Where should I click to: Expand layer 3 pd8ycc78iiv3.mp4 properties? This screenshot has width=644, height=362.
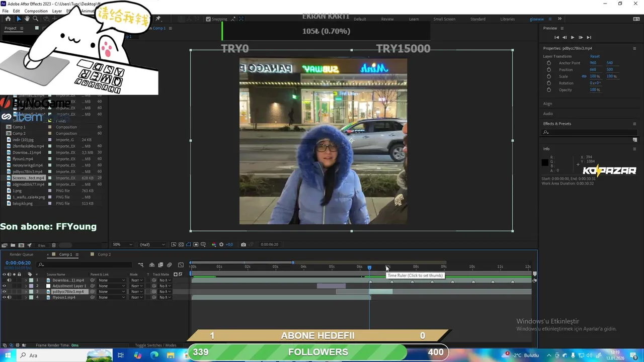click(x=26, y=292)
